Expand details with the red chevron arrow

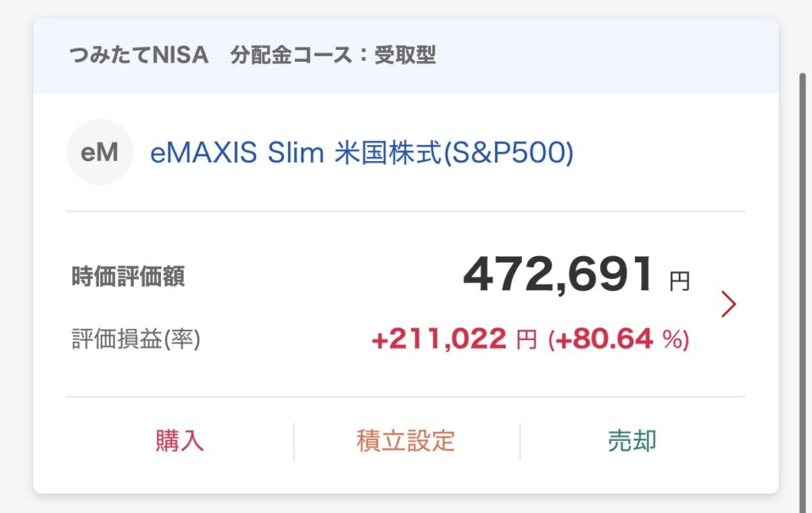(x=729, y=304)
